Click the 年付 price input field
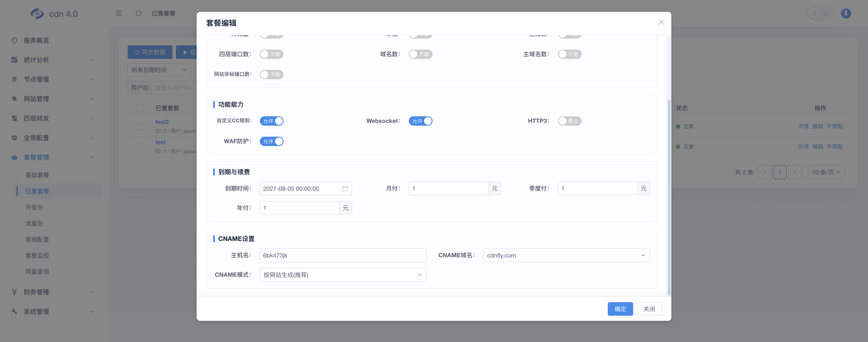Viewport: 868px width, 342px height. (300, 208)
